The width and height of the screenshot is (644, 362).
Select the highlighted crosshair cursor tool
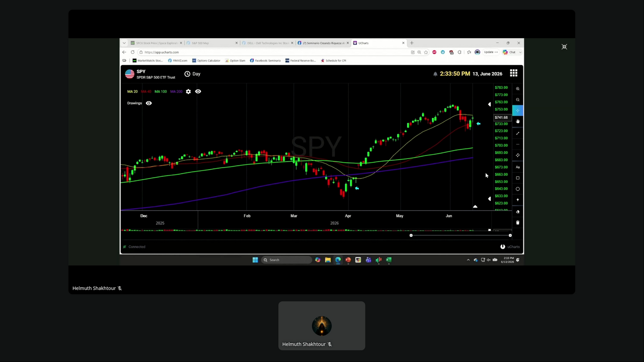pos(517,110)
